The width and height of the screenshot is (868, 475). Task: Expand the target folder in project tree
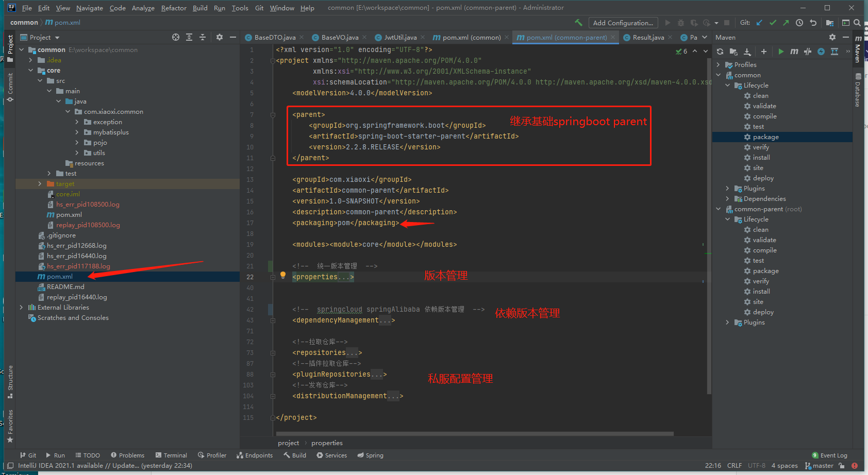tap(40, 184)
